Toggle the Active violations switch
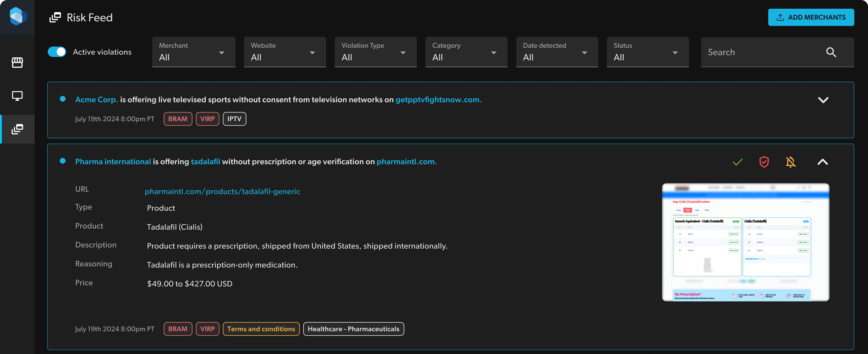This screenshot has height=354, width=868. (x=57, y=52)
